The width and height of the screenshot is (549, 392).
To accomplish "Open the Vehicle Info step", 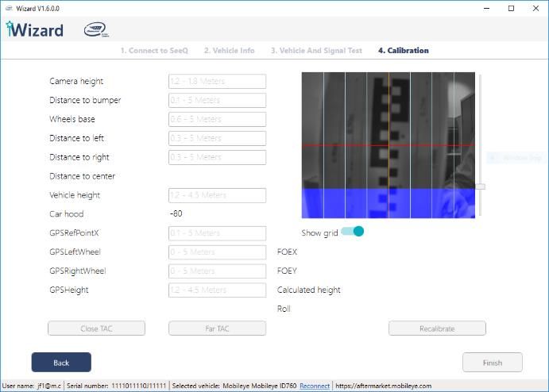I will 229,50.
